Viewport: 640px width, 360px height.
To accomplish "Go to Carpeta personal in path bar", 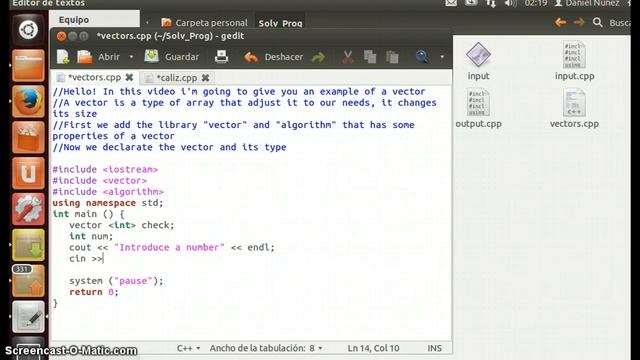I will tap(204, 22).
